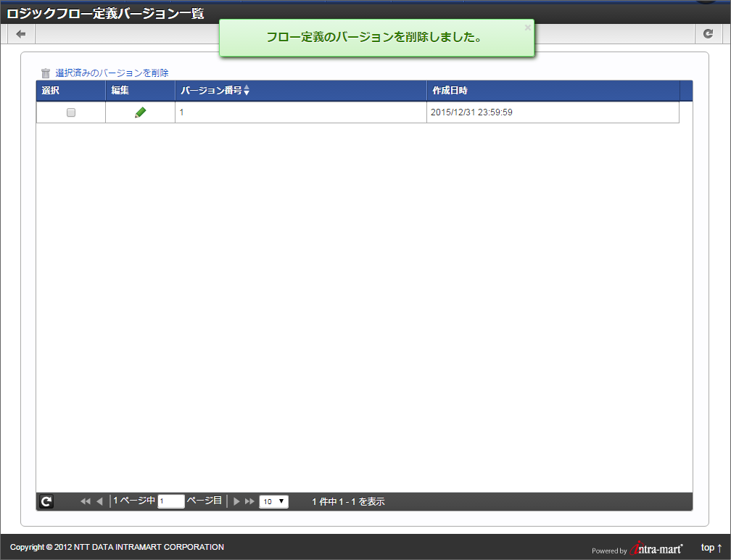The width and height of the screenshot is (731, 560).
Task: Sort バージョン番号 descending via the down arrow
Action: click(247, 93)
